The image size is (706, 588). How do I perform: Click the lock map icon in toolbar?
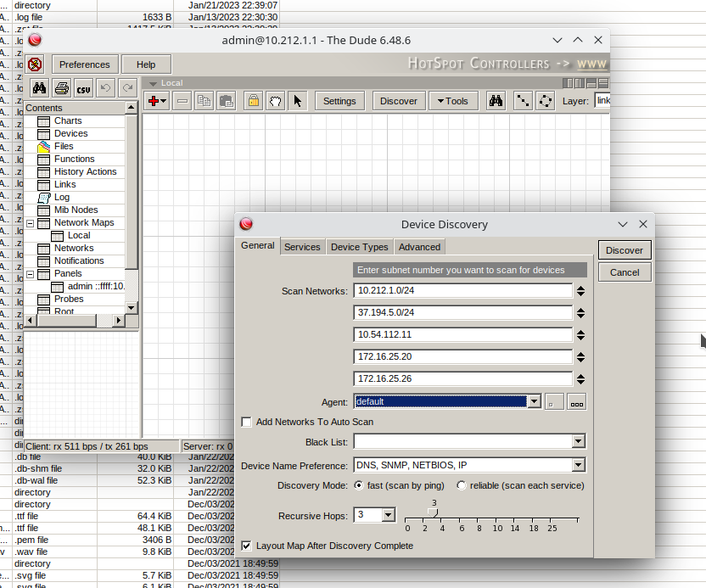tap(252, 101)
